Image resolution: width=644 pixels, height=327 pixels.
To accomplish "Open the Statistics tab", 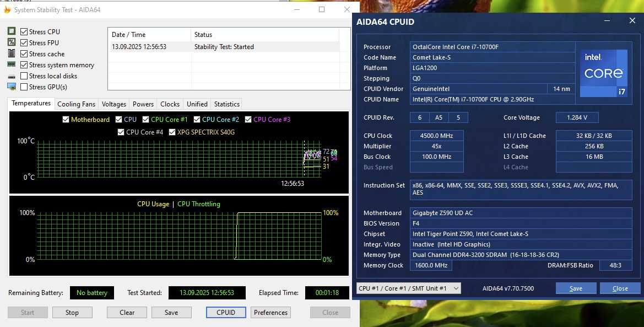I will pos(227,104).
